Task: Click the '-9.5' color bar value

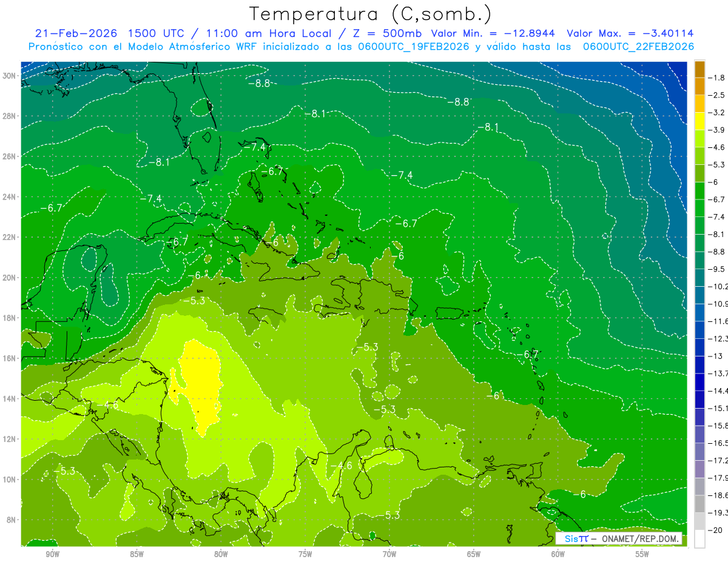Action: tap(716, 269)
